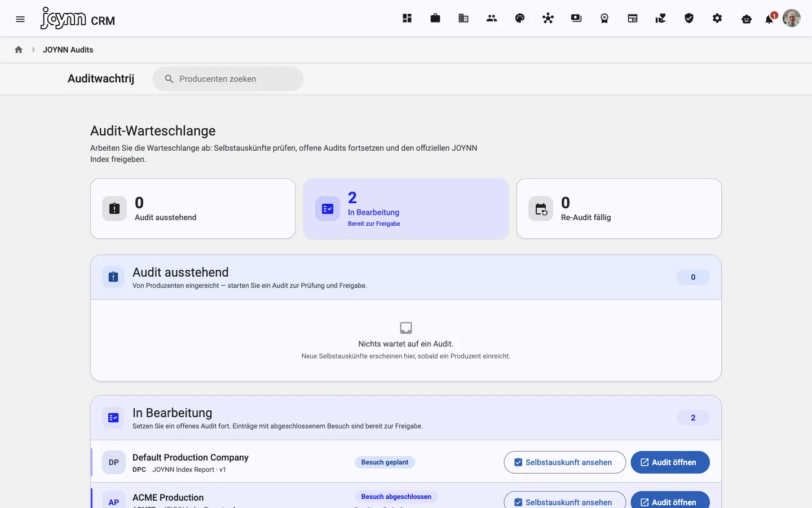This screenshot has width=812, height=508.
Task: Click the people group icon
Action: [492, 19]
